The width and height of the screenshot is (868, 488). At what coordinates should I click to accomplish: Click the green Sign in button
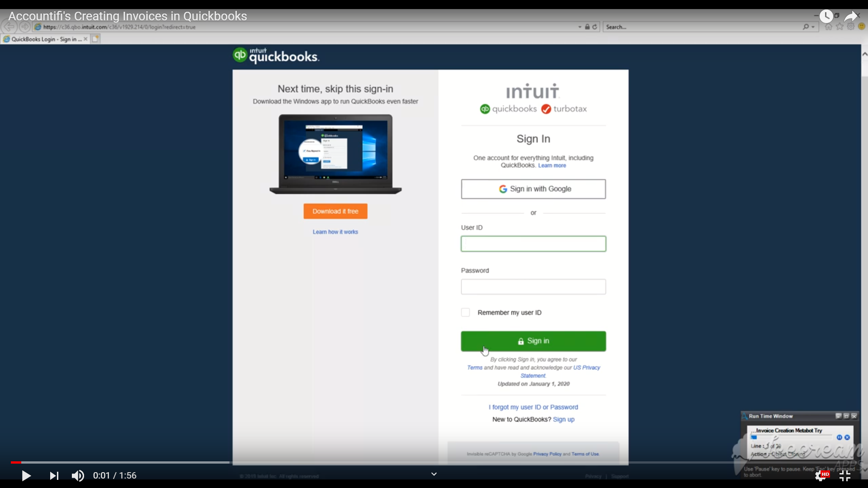tap(533, 341)
